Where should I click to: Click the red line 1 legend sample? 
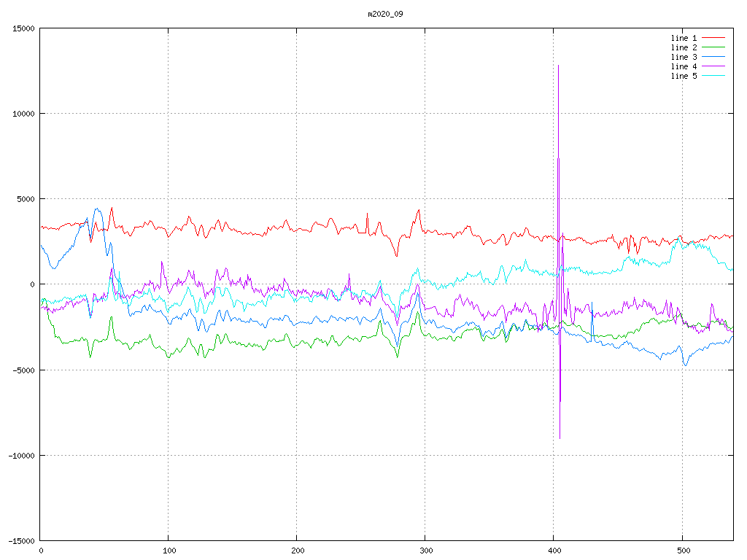(713, 38)
